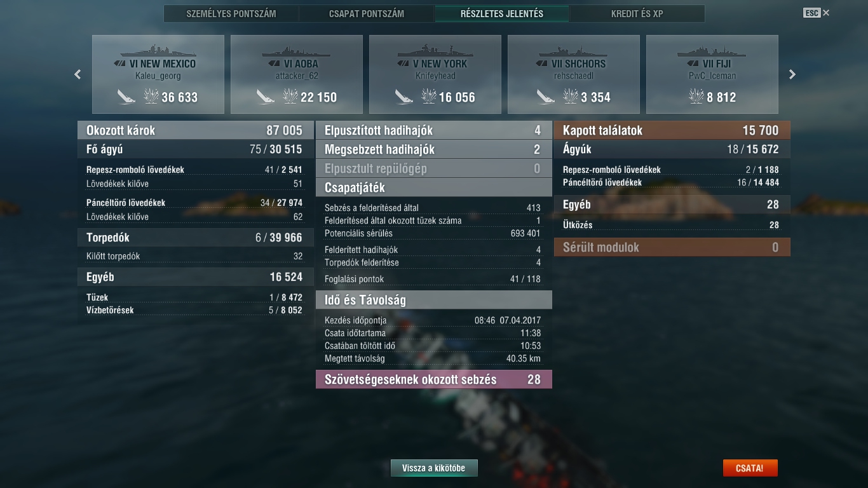Select the VI New Mexico ship card
868x488 pixels.
click(158, 74)
